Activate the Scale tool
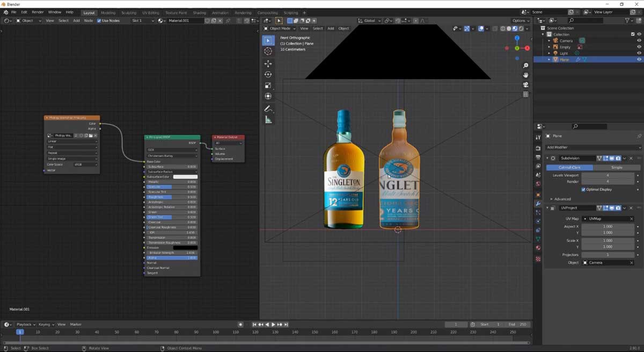Screen dimensions: 644x352 coord(268,85)
